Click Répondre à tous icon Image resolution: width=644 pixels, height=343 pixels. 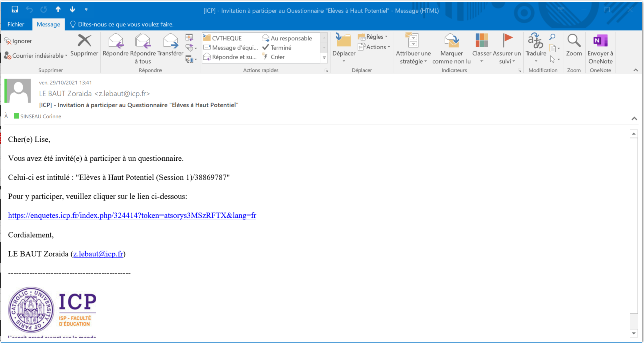point(143,41)
